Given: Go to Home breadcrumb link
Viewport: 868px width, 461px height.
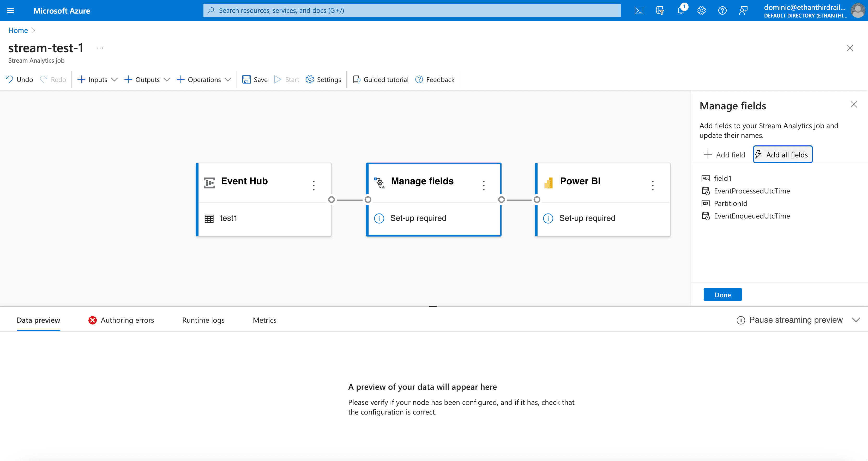Looking at the screenshot, I should (x=18, y=30).
